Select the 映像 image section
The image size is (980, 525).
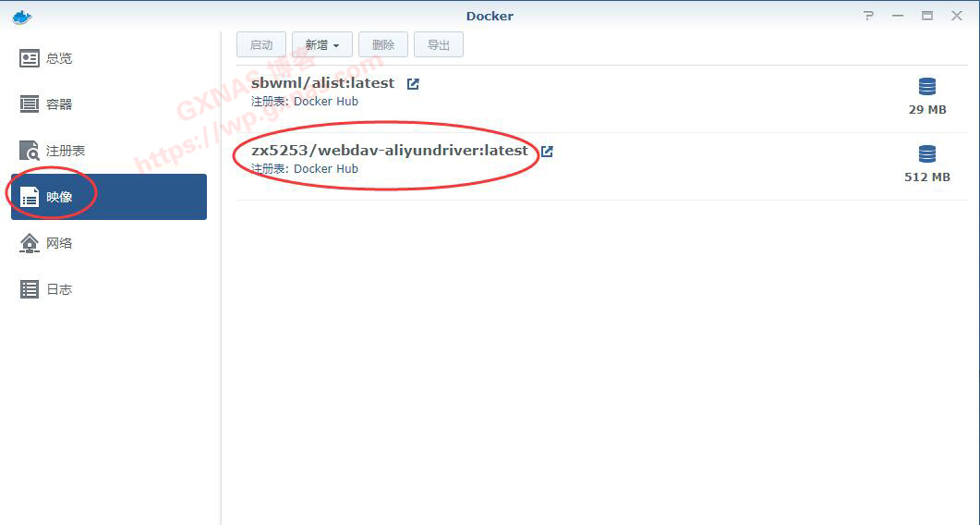click(x=109, y=197)
